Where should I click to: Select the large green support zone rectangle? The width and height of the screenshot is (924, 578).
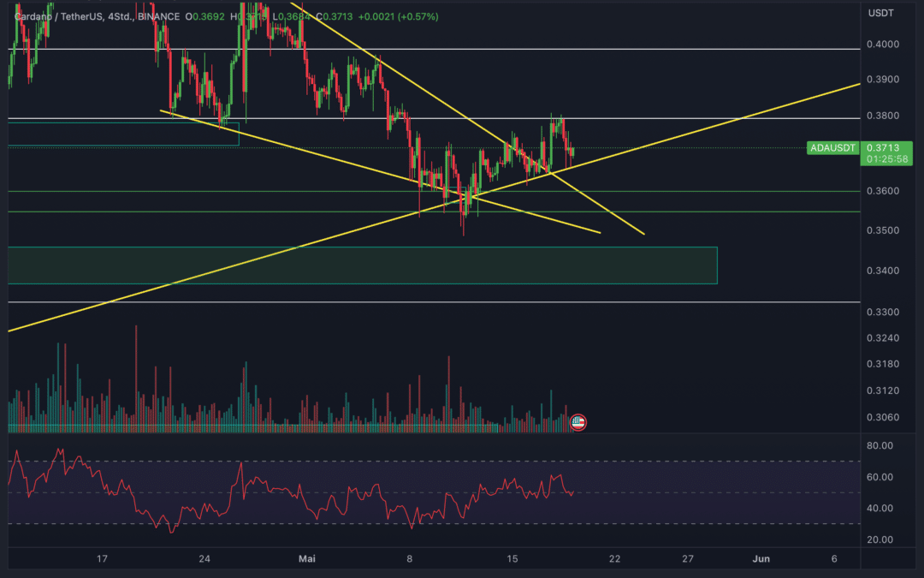coord(363,265)
